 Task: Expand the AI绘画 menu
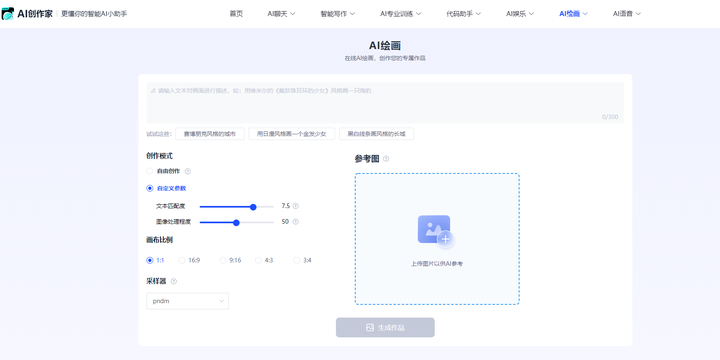(573, 14)
